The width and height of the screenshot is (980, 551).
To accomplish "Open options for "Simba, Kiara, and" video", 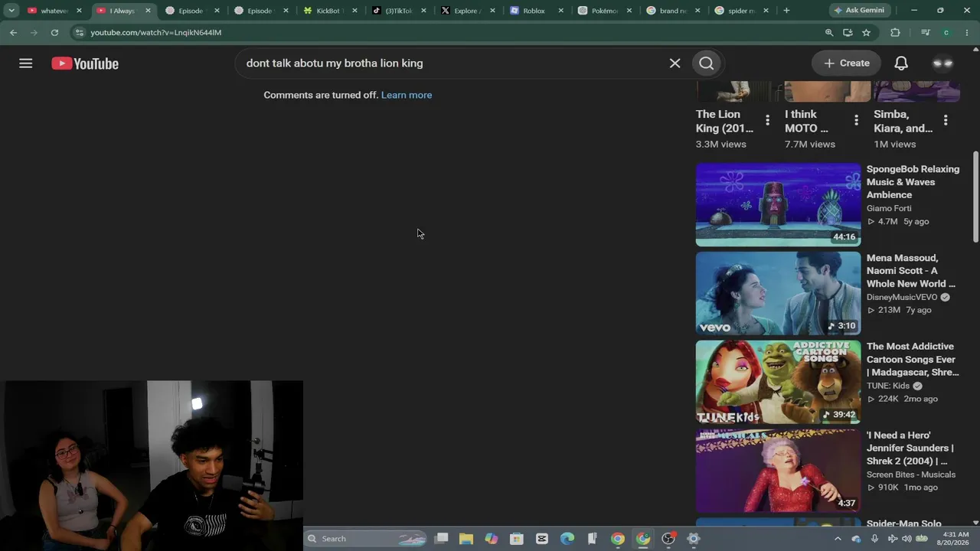I will point(946,120).
